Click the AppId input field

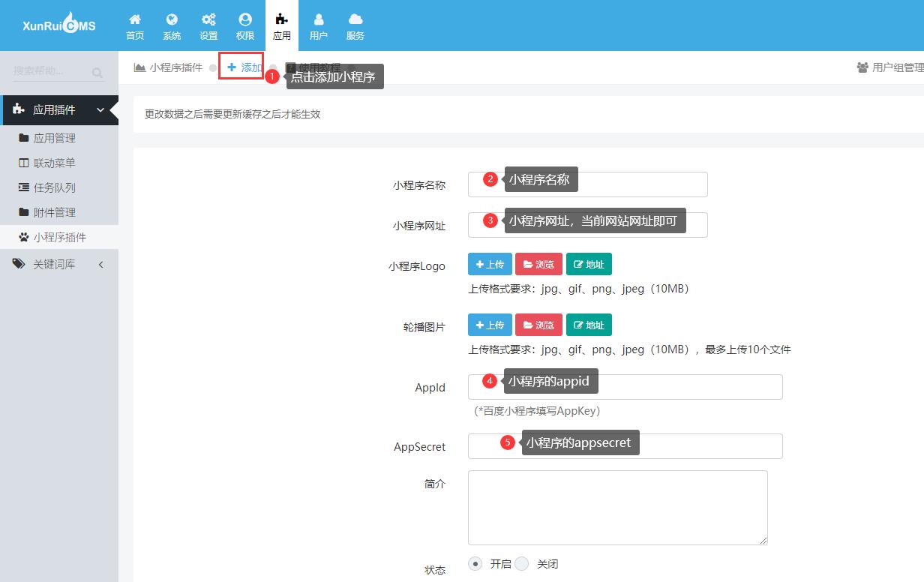625,387
